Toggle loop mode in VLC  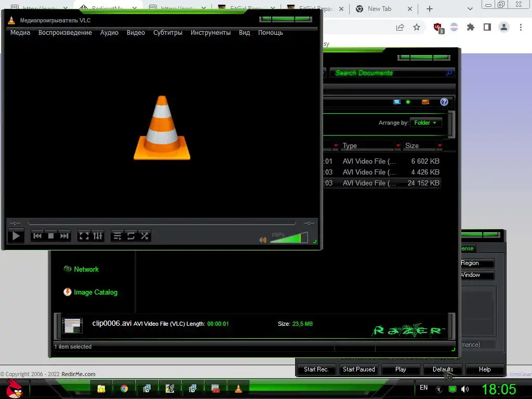point(130,236)
